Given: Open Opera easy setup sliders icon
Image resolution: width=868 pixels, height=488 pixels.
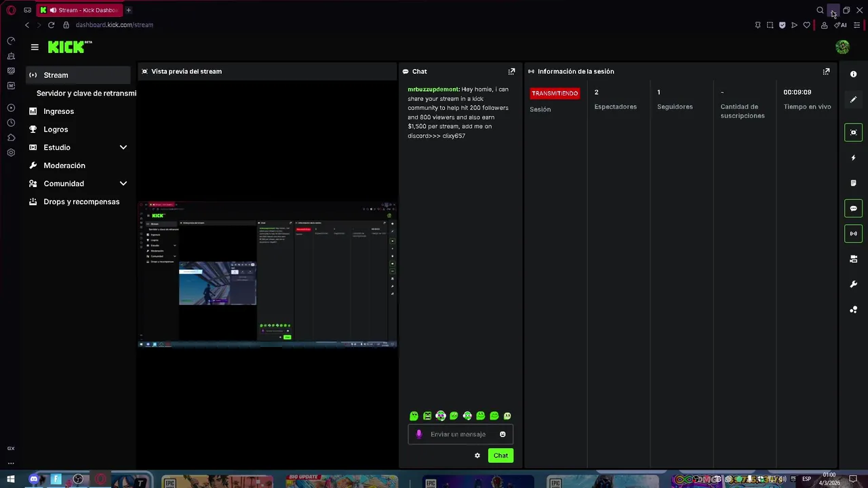Looking at the screenshot, I should point(856,25).
